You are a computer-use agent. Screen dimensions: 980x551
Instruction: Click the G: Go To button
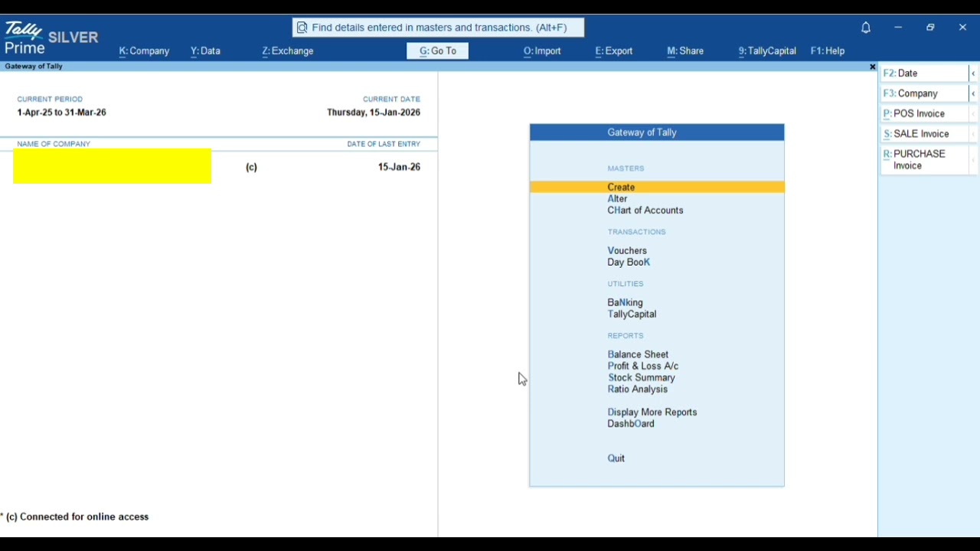(x=438, y=51)
